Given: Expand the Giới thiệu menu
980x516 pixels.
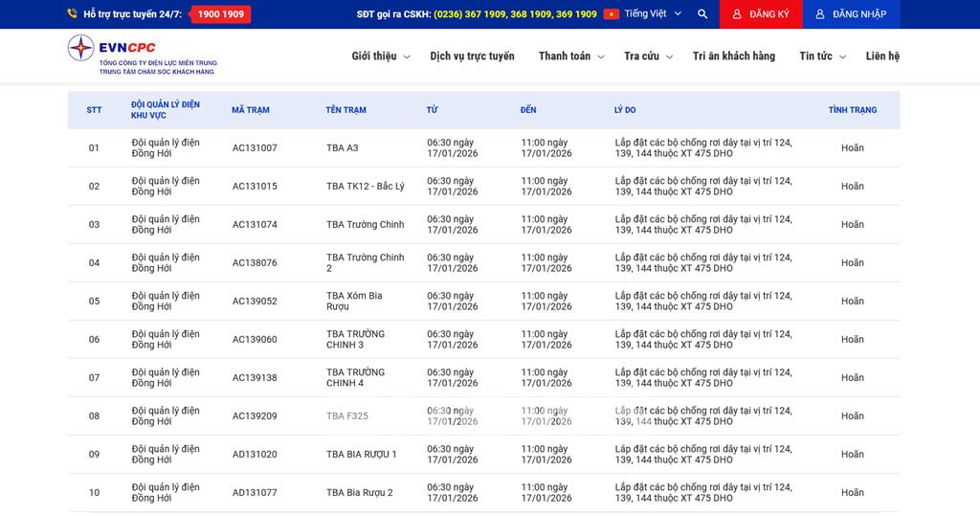Looking at the screenshot, I should click(x=380, y=56).
